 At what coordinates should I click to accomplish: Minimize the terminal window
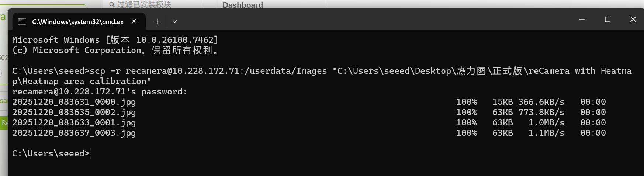point(582,20)
